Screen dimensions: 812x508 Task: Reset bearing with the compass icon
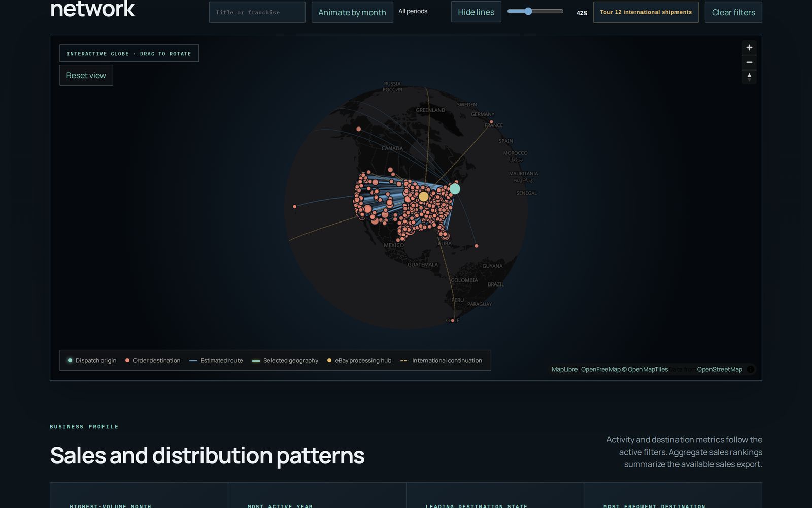pyautogui.click(x=749, y=77)
